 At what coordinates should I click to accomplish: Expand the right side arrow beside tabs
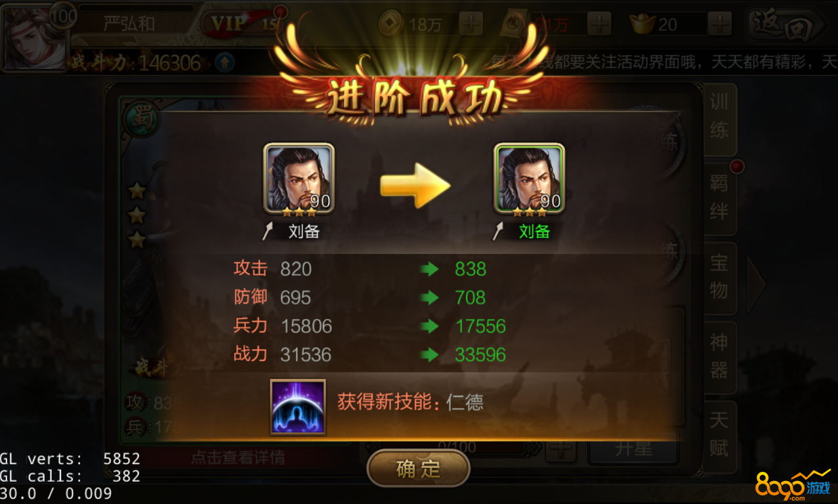coord(756,285)
